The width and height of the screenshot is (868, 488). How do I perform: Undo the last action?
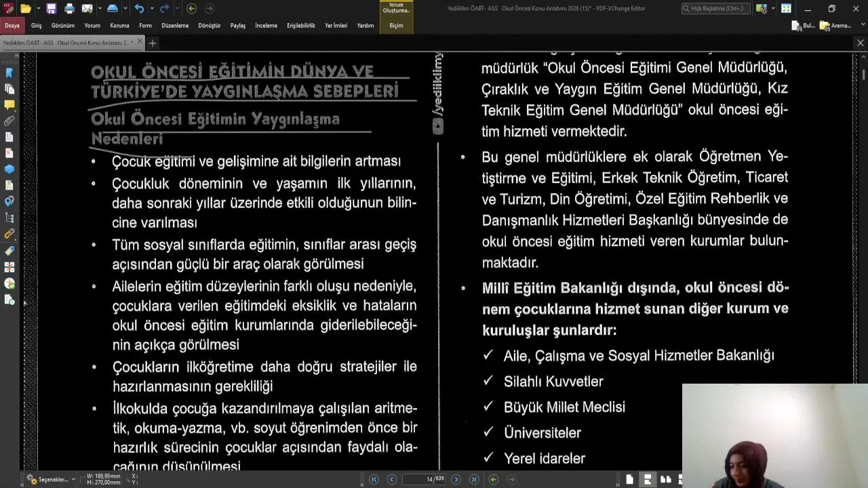139,9
